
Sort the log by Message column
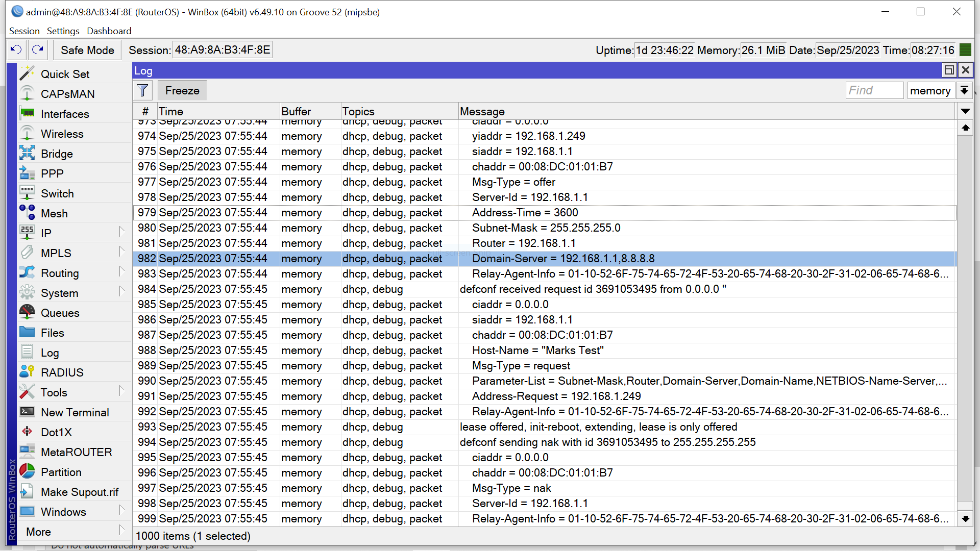click(706, 111)
